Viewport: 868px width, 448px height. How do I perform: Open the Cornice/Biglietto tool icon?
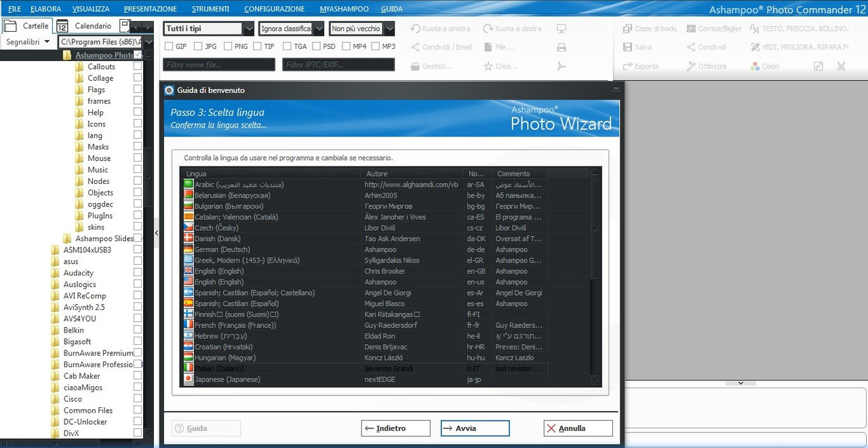[691, 29]
